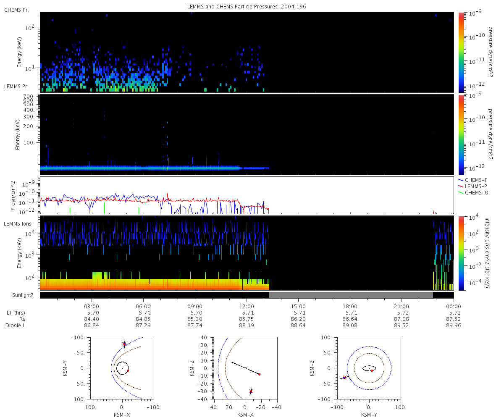Select the green CHEMS-O legend entry
Screen dimensions: 504x420
point(474,192)
